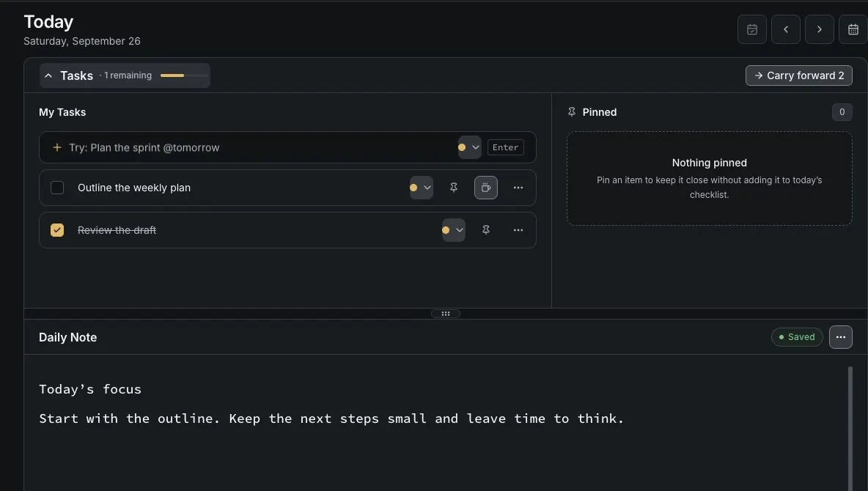Click the Carry forward 2 button
868x491 pixels.
[x=799, y=75]
